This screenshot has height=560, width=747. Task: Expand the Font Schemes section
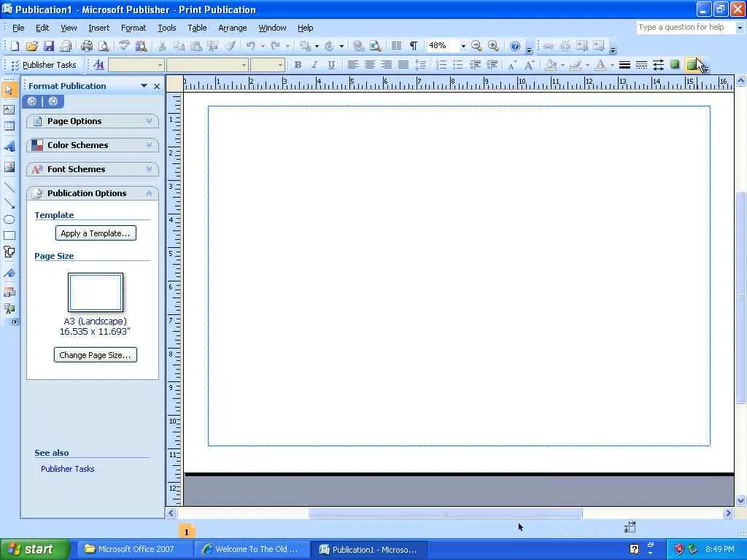(x=93, y=169)
